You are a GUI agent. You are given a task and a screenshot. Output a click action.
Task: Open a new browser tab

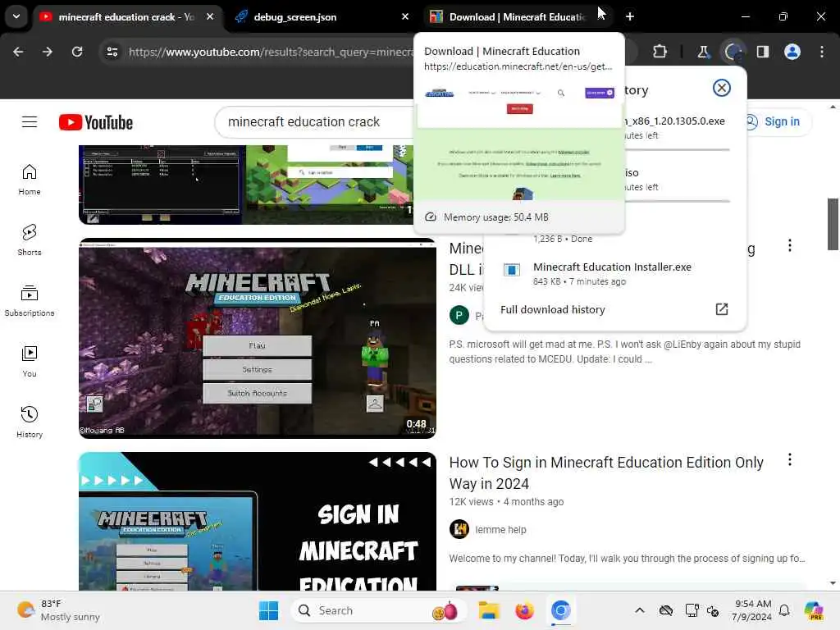pyautogui.click(x=630, y=16)
